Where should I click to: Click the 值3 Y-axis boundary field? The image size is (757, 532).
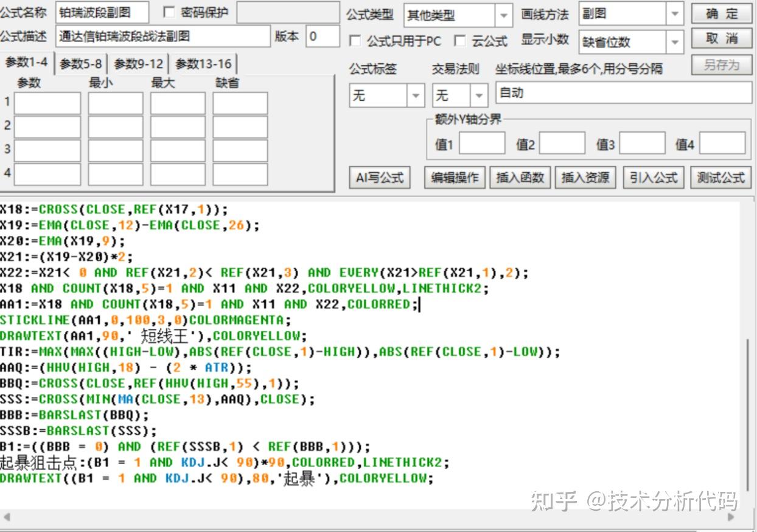[x=642, y=143]
